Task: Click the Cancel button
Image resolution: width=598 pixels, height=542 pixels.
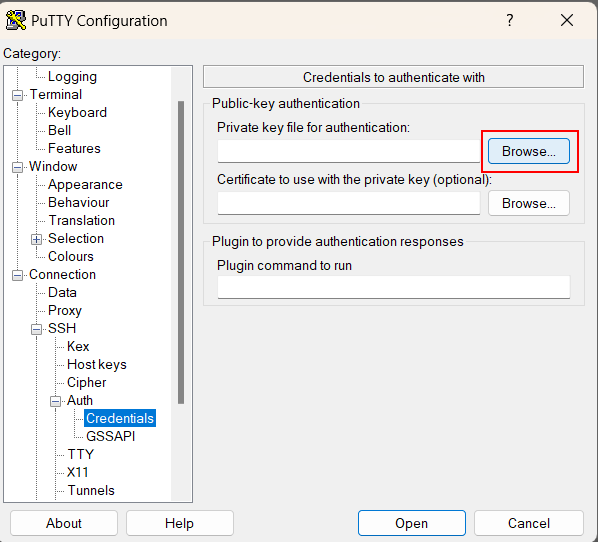Action: click(x=529, y=523)
